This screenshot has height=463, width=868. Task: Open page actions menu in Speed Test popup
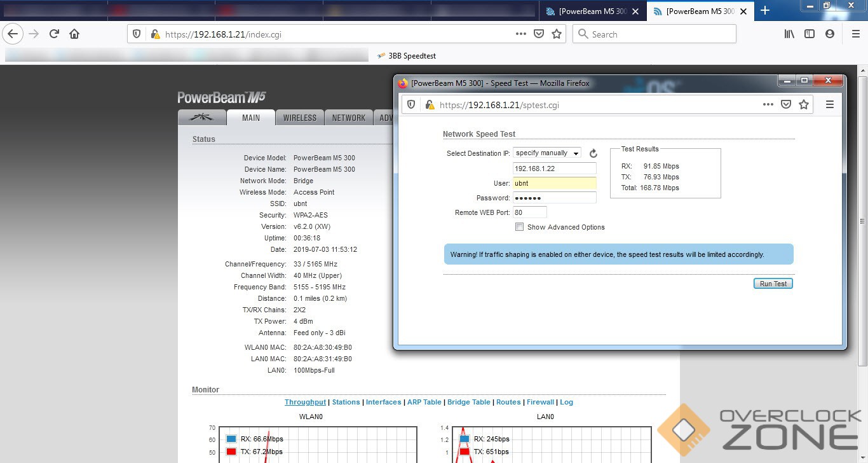click(768, 105)
